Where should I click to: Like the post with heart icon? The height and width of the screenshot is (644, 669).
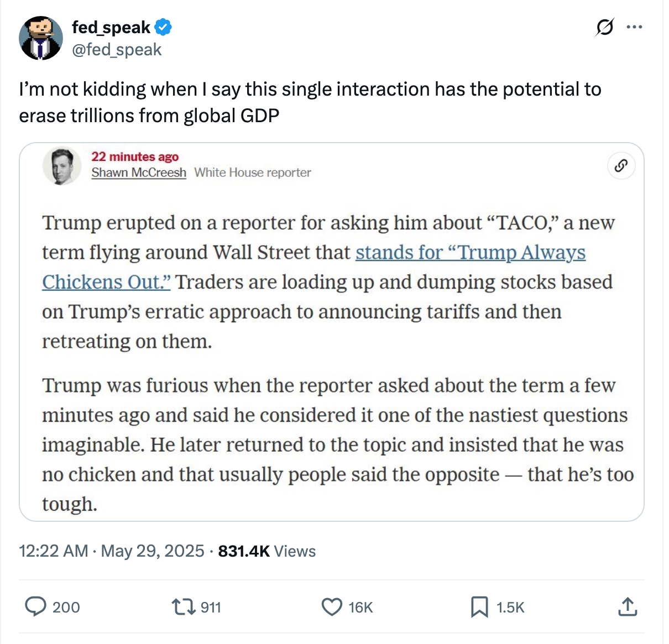click(x=332, y=607)
